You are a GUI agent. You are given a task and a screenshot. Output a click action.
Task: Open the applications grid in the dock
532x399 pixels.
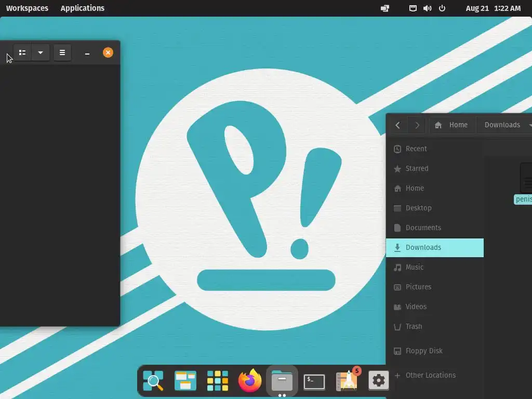[218, 381]
